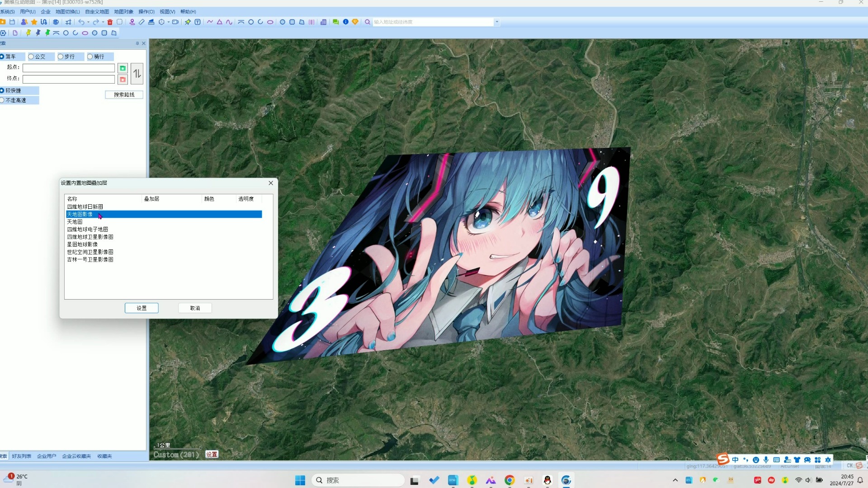Open Google Chrome from the taskbar
Screen dimensions: 868x488
[509, 480]
